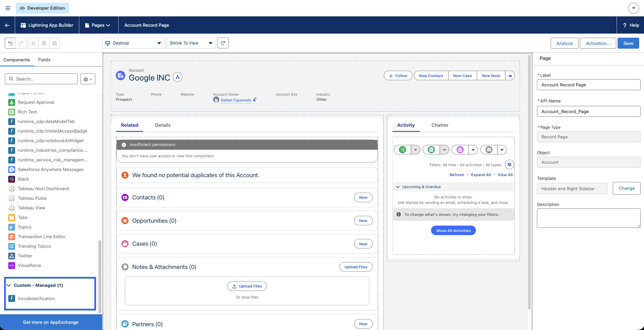
Task: Open component list settings gear
Action: pos(88,79)
